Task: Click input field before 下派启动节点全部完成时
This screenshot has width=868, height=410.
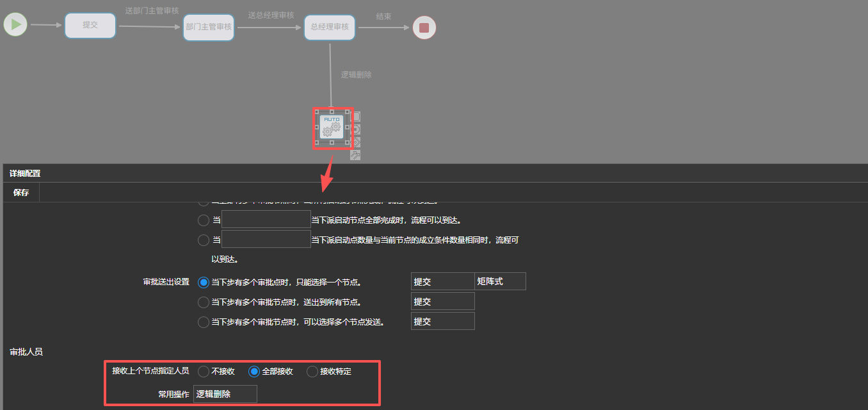Action: tap(266, 220)
